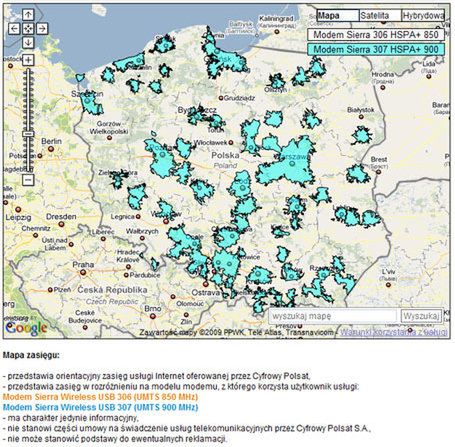Click the Leipzig city marker

pos(18,210)
